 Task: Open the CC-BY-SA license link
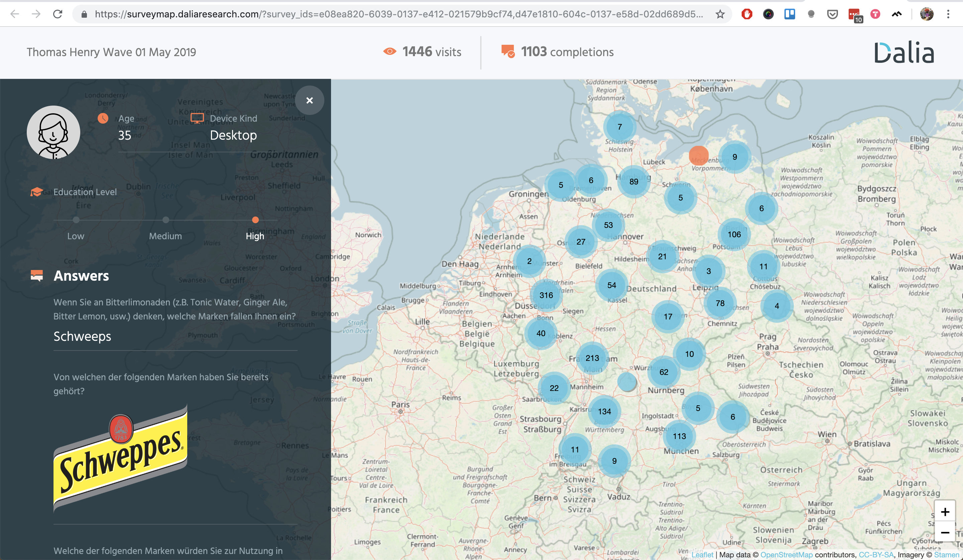876,555
